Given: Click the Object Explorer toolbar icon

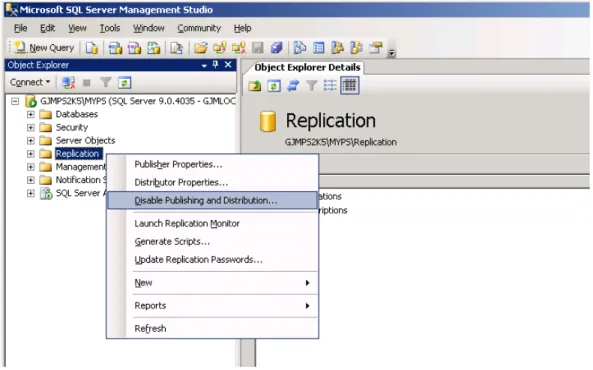Looking at the screenshot, I should 337,48.
